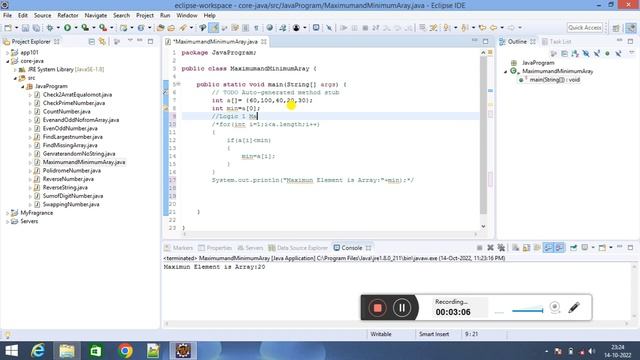Viewport: 640px width, 360px height.
Task: Click Remove All Terminated Launches icon
Action: [501, 248]
